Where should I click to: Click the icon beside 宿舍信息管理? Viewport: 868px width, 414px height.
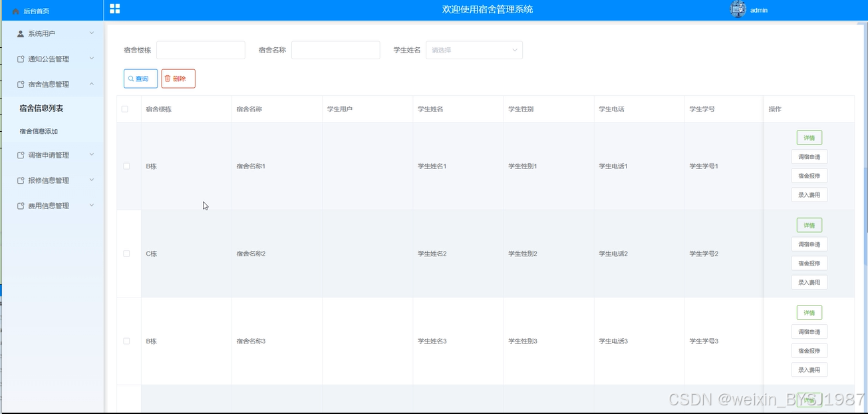coord(21,85)
